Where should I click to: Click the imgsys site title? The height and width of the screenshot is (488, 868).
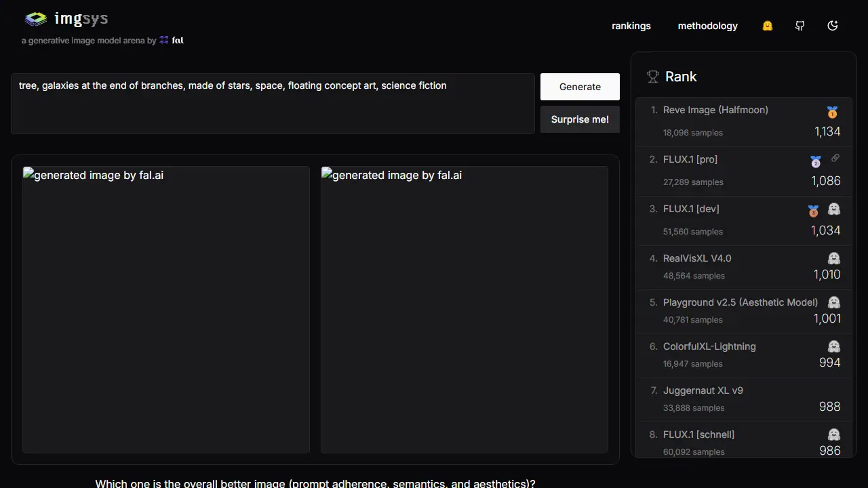click(81, 19)
